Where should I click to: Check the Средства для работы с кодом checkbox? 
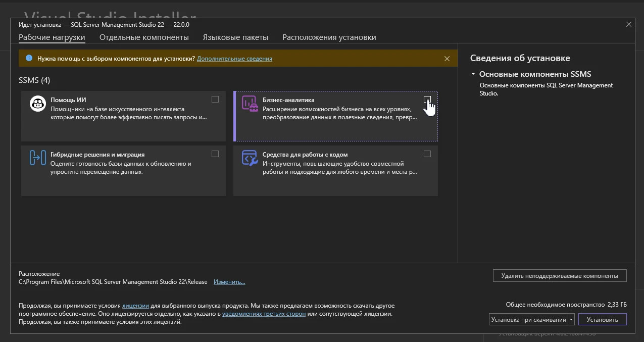[427, 154]
